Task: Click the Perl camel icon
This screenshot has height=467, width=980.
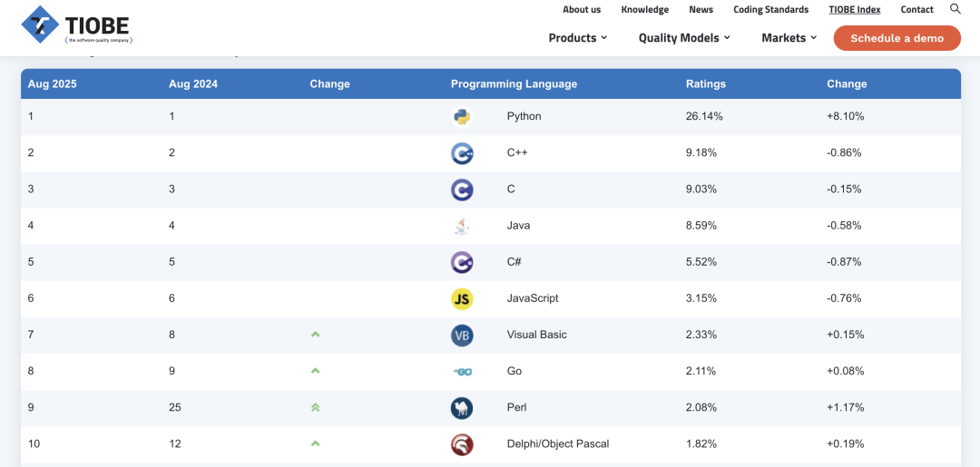Action: point(462,408)
